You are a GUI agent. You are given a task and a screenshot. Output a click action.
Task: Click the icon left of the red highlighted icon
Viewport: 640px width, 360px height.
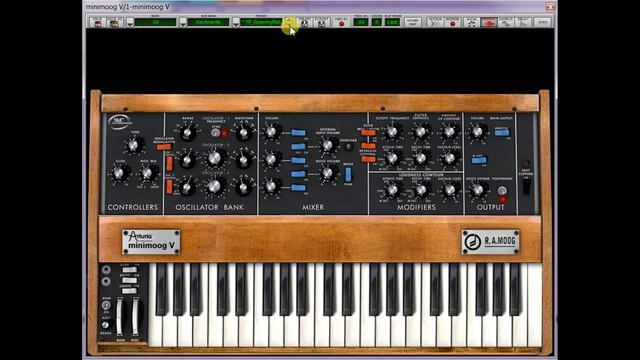pyautogui.click(x=471, y=23)
